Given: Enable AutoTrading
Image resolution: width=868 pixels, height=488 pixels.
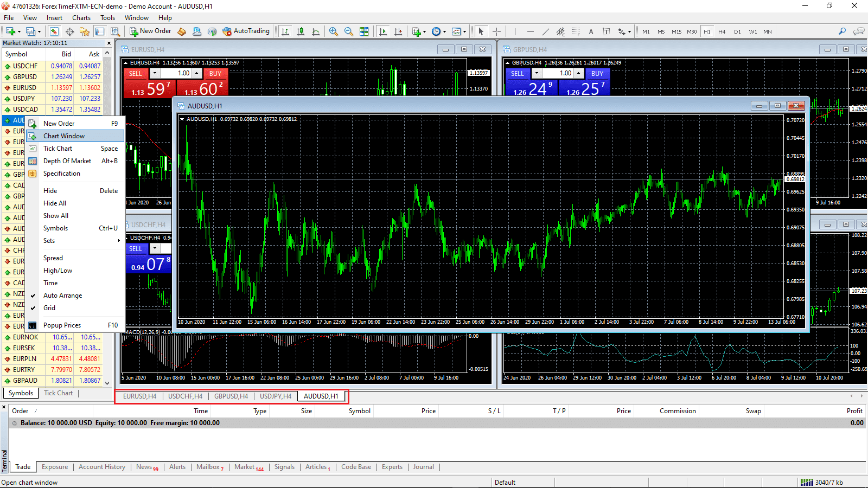Looking at the screenshot, I should pyautogui.click(x=246, y=31).
